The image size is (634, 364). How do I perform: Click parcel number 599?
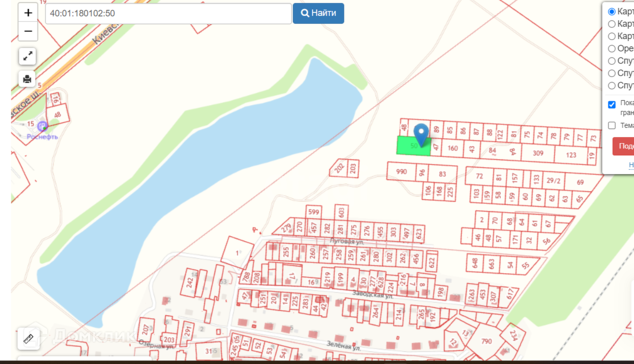pos(314,212)
